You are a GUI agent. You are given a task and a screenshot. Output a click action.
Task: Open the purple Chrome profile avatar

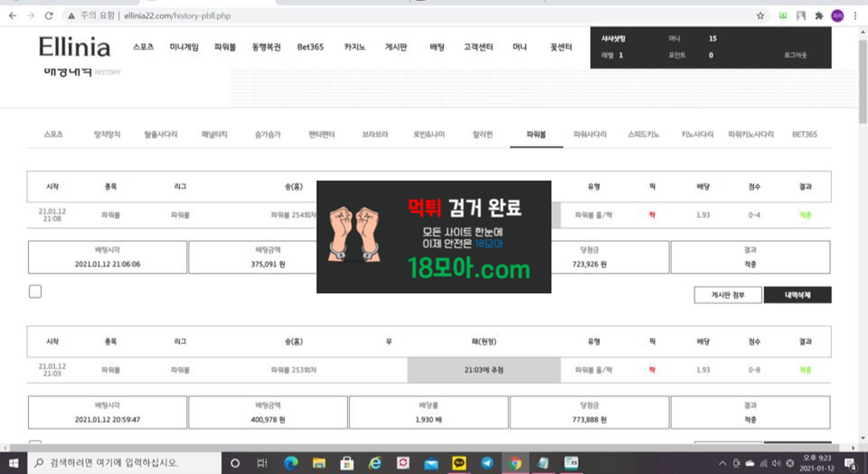click(837, 16)
